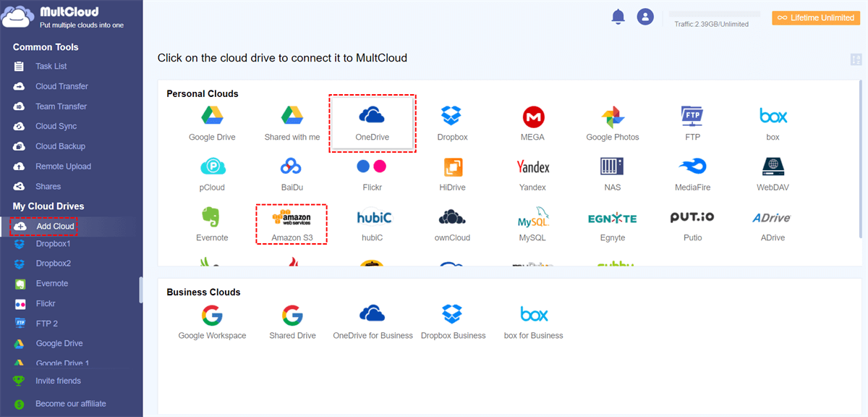Connect BaiDu cloud

coord(292,174)
